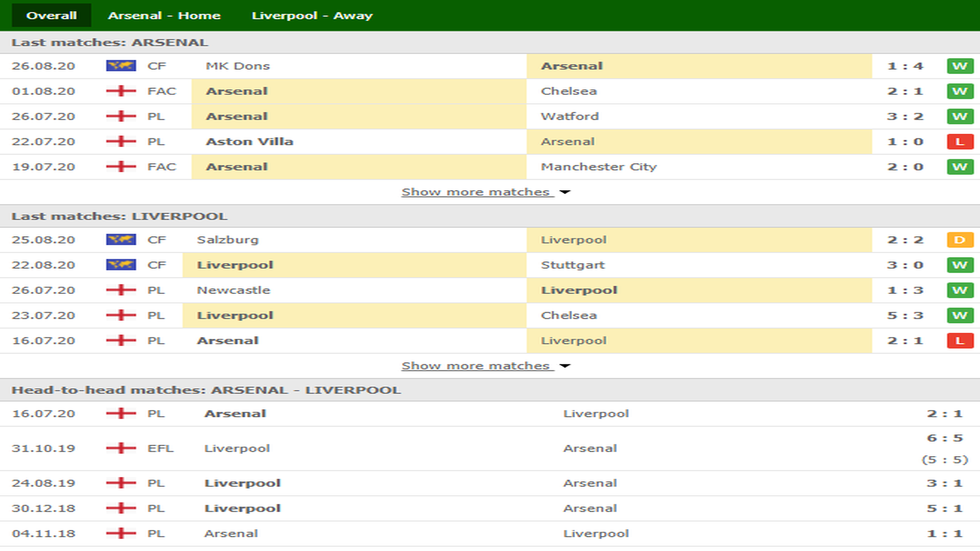
Task: Click the England flag on 19.07.20 FAC row
Action: point(121,167)
